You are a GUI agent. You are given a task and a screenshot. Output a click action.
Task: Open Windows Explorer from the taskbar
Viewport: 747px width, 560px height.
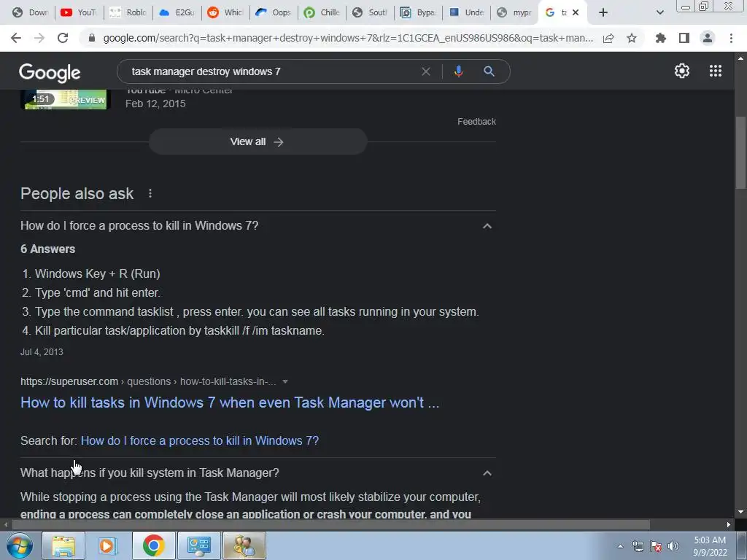pyautogui.click(x=63, y=545)
